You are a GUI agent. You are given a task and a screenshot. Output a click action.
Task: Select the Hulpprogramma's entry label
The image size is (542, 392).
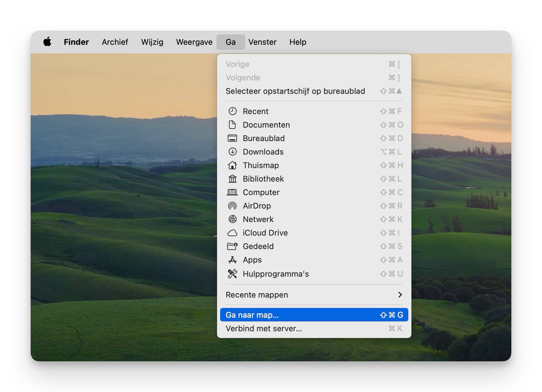(x=276, y=274)
